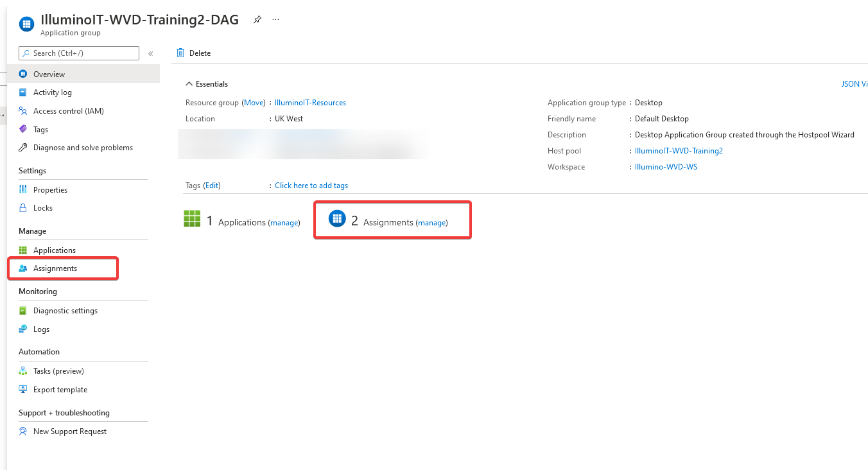Screen dimensions: 868x470
Task: Click the Diagnostic settings icon
Action: [23, 311]
